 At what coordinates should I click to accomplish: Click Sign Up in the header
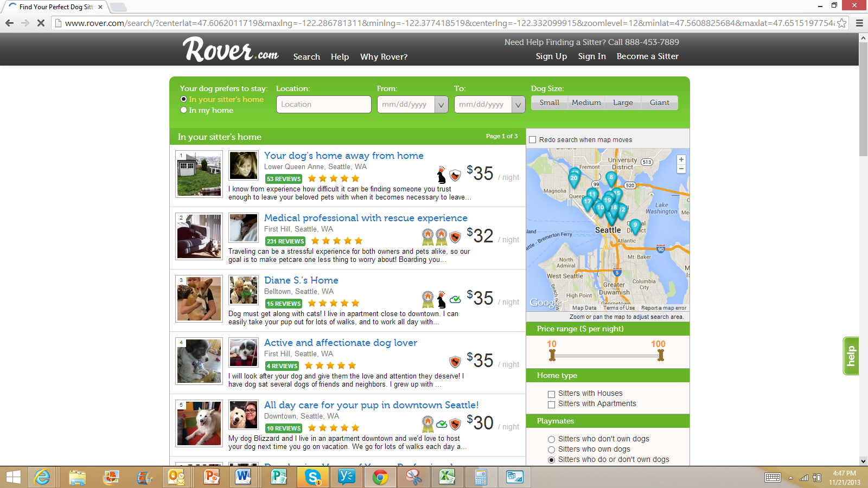(x=551, y=56)
